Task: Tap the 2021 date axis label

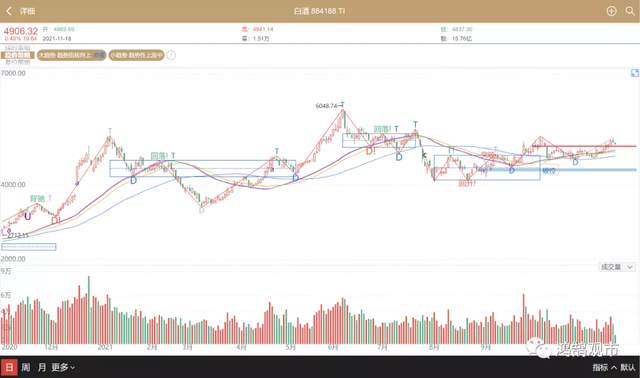Action: pyautogui.click(x=105, y=347)
